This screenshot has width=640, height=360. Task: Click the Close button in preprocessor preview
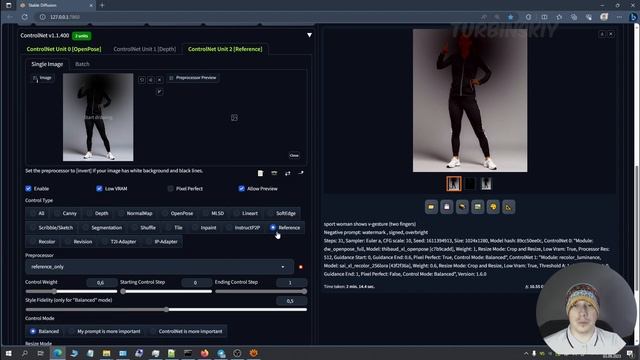294,156
